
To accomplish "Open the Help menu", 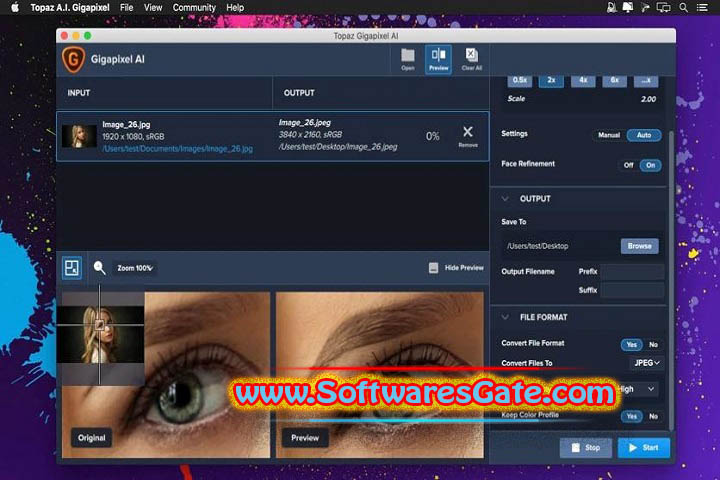I will tap(235, 7).
